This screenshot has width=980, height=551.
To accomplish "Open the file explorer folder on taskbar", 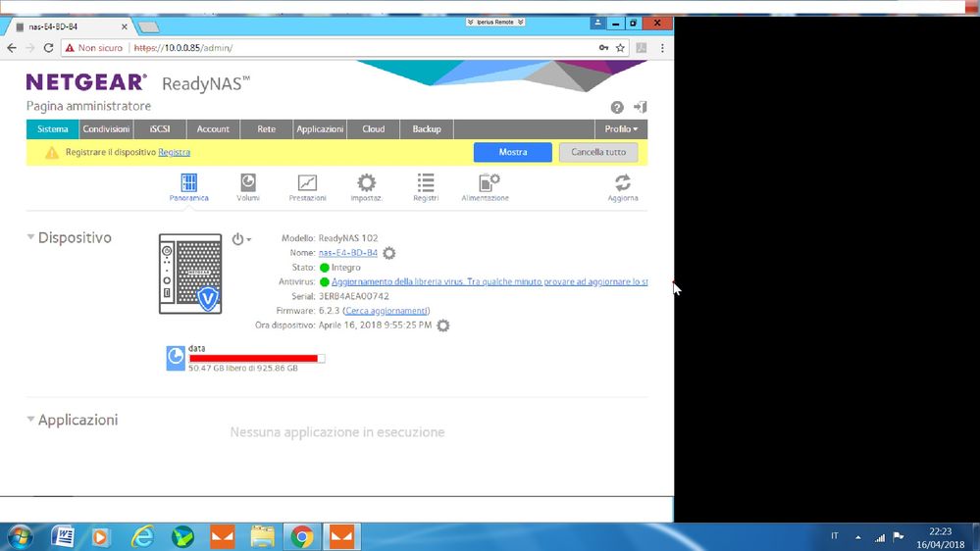I will 263,536.
